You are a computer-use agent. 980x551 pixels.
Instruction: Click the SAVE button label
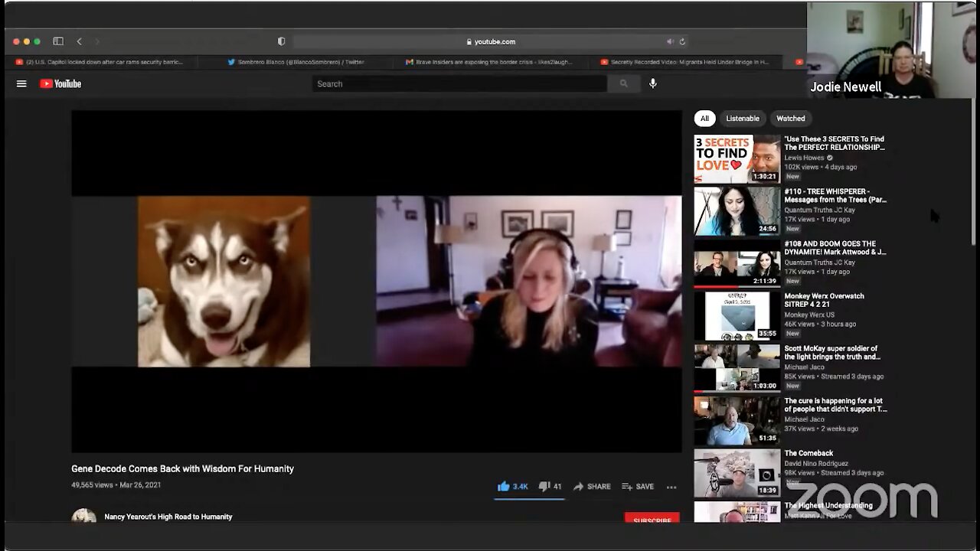tap(645, 487)
